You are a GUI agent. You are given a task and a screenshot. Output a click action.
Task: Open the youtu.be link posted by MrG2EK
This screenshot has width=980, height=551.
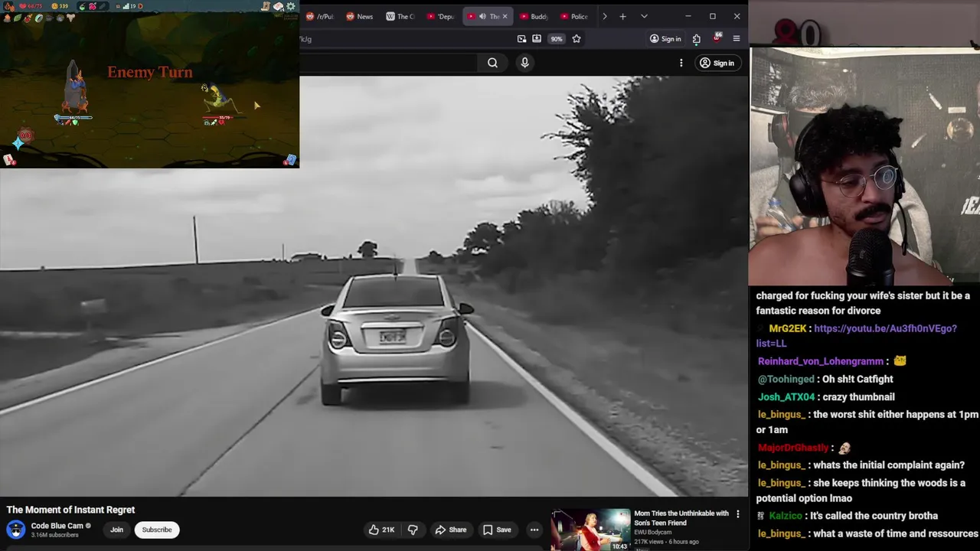coord(856,335)
